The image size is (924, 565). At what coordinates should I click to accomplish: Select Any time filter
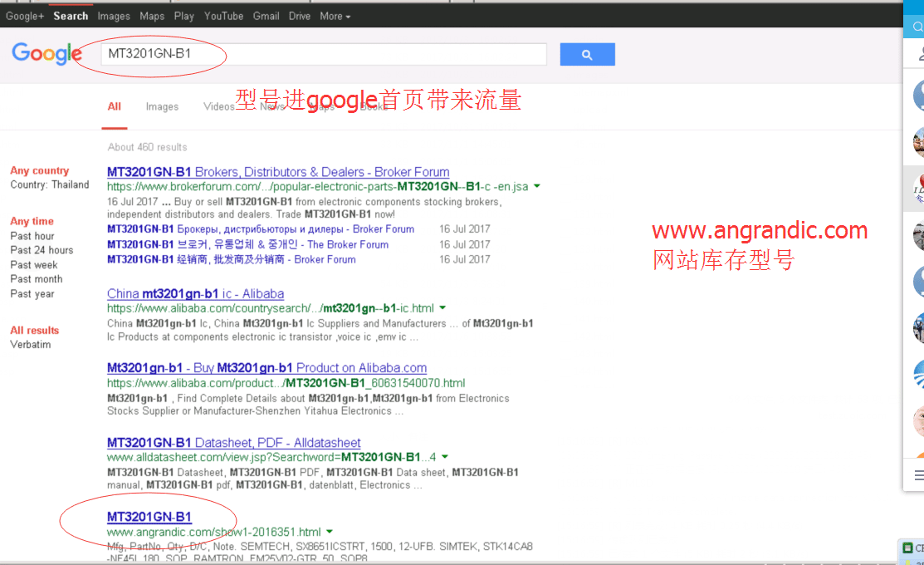click(32, 221)
